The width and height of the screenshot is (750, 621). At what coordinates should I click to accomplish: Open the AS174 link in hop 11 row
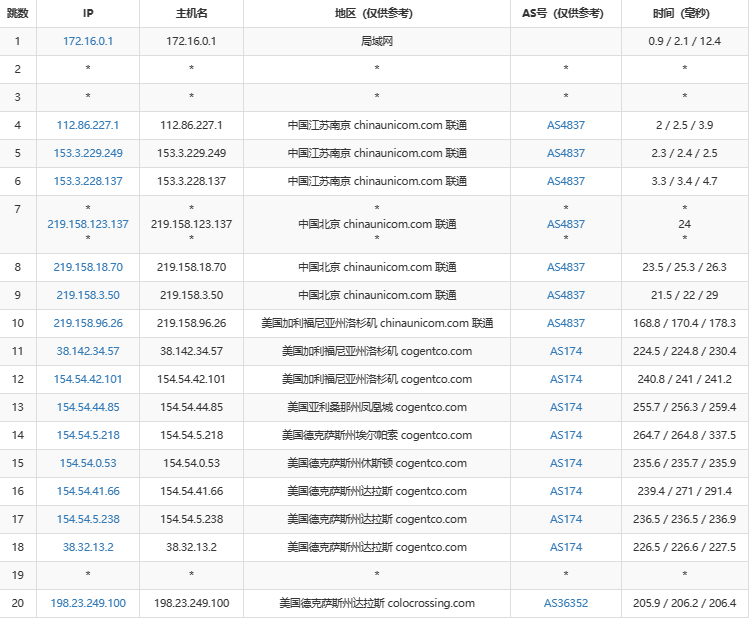tap(566, 351)
